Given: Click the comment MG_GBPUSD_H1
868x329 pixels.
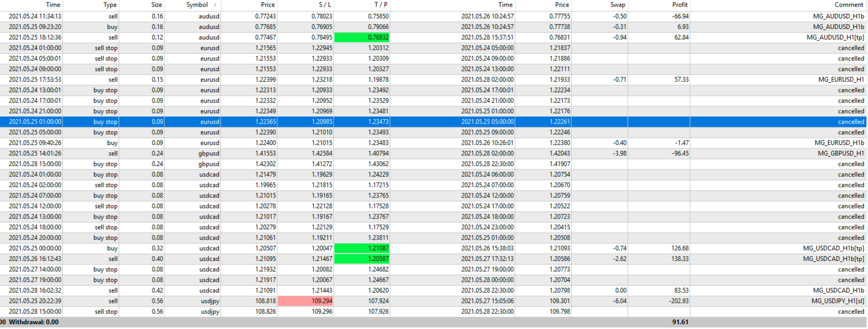Looking at the screenshot, I should (841, 154).
